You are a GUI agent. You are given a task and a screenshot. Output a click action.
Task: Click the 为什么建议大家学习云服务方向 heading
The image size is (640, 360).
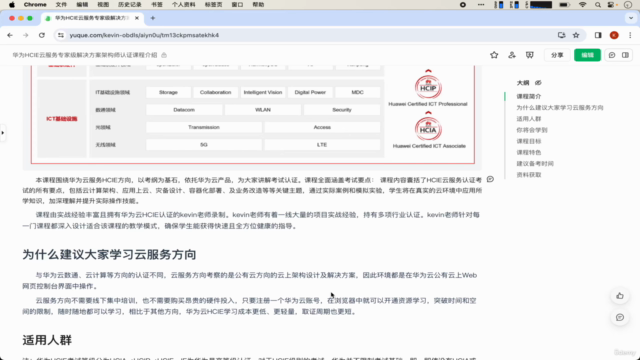point(109,255)
